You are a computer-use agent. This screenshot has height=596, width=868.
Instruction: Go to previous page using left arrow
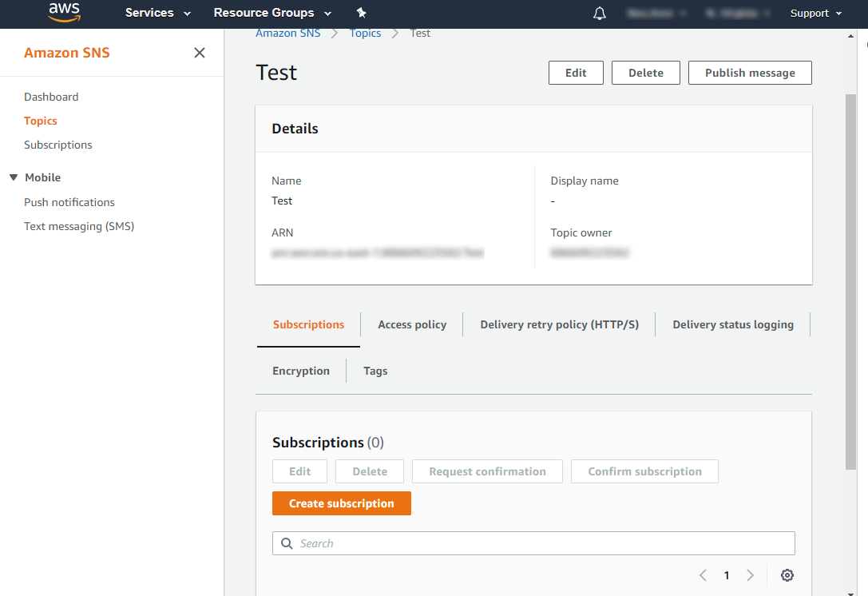703,574
